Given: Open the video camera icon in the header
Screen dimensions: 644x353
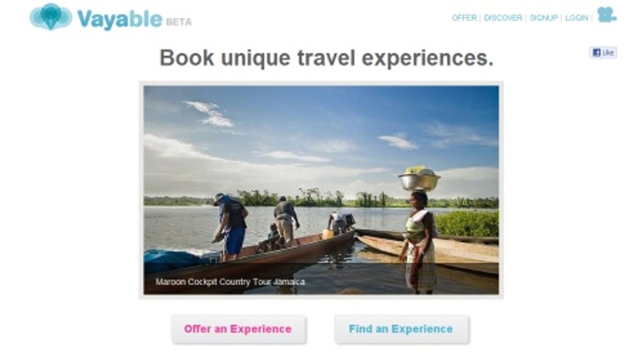Looking at the screenshot, I should click(x=606, y=15).
